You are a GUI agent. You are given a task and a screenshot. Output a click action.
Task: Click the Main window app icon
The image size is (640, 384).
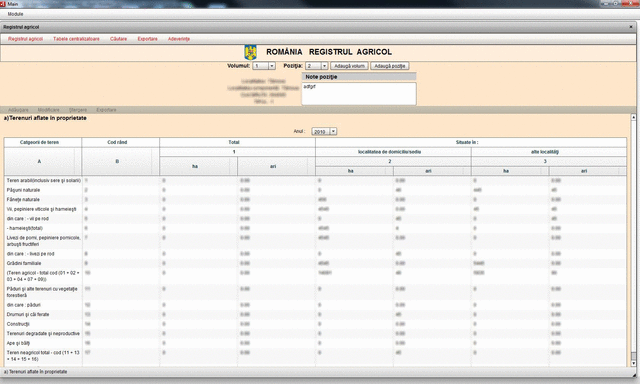[3, 4]
